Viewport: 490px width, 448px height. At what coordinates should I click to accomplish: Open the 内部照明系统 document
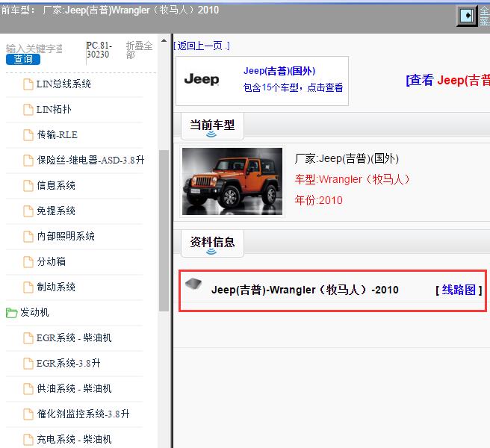66,236
